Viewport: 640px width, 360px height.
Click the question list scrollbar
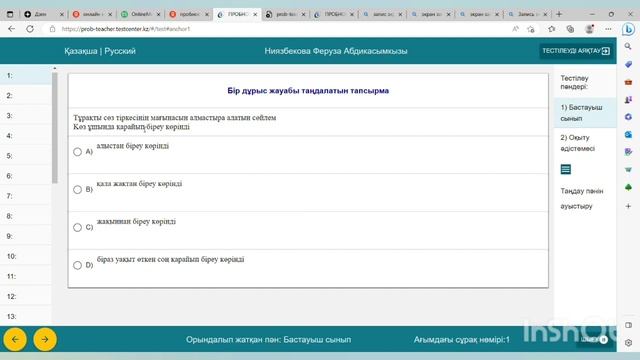click(x=55, y=128)
